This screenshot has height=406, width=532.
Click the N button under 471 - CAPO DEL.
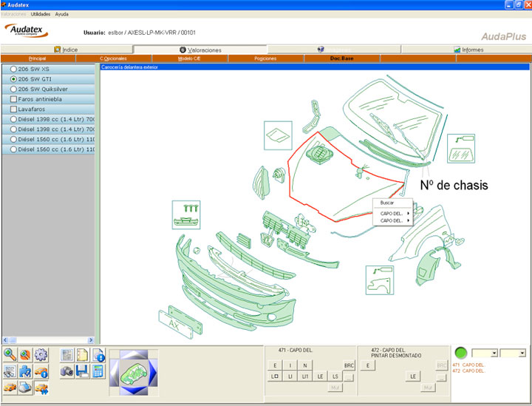coord(305,365)
